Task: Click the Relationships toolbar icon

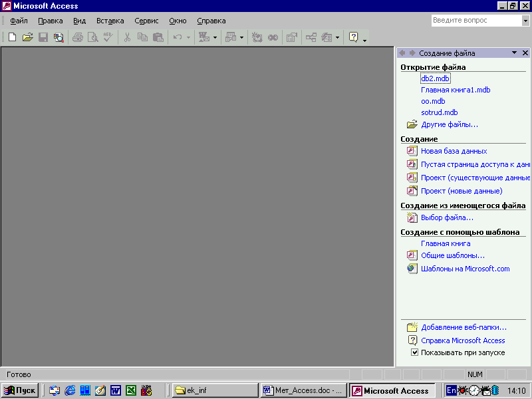Action: point(311,37)
